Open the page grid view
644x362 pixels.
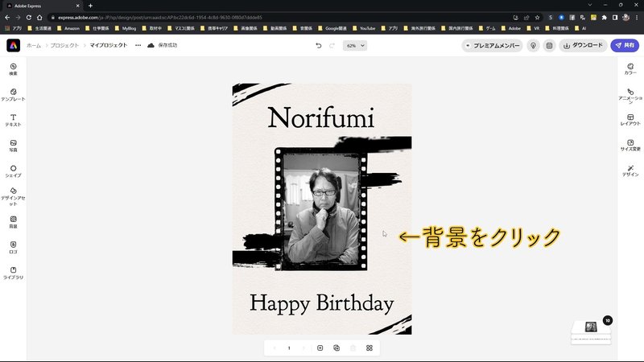[369, 348]
